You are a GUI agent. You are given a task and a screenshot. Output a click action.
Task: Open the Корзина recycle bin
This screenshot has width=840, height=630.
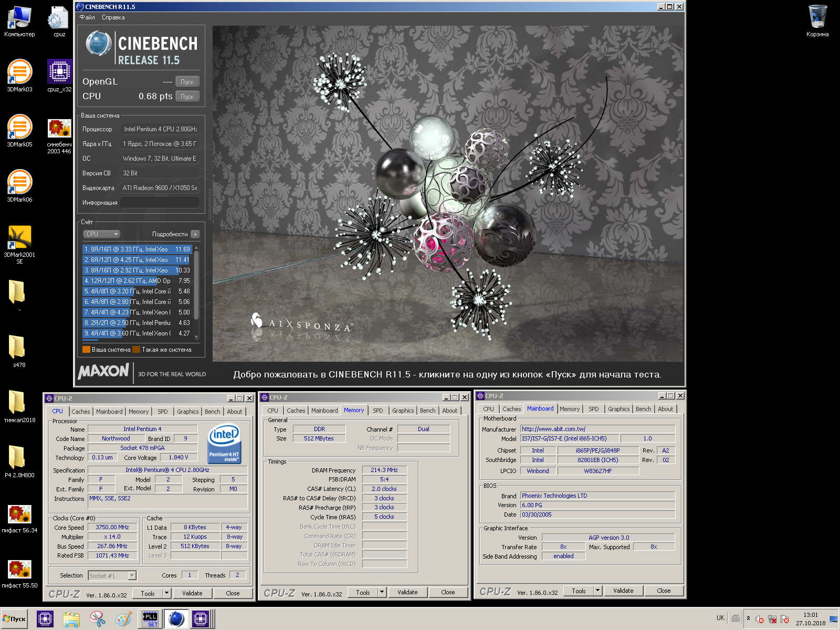[x=817, y=21]
